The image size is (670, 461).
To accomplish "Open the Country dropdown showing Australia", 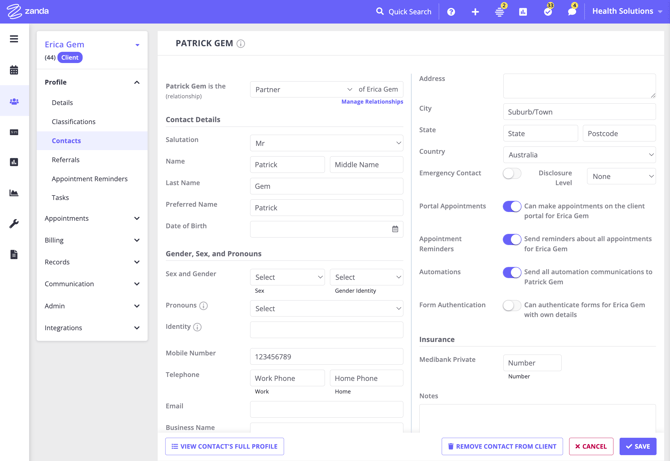I will coord(579,155).
